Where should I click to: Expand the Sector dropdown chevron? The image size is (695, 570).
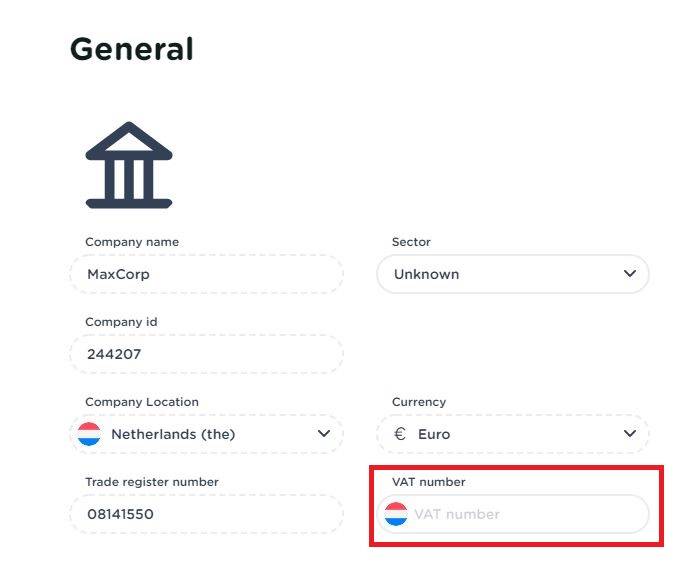[629, 274]
